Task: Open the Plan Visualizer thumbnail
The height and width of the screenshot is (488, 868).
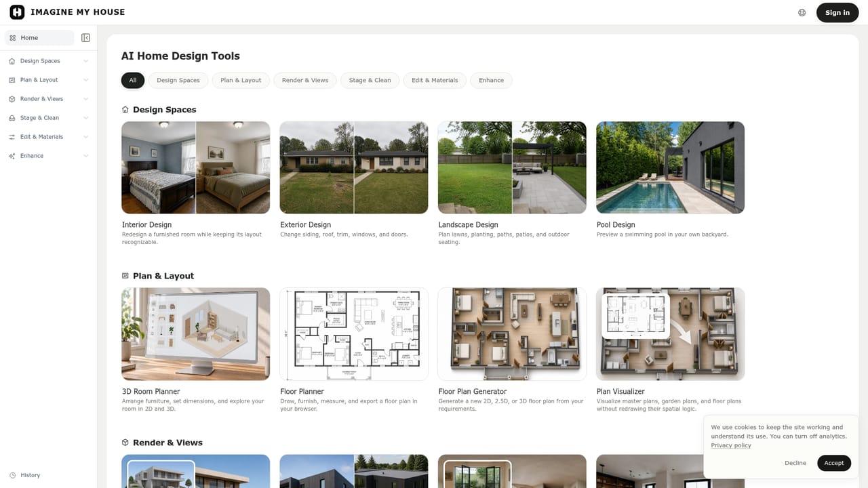Action: coord(671,334)
